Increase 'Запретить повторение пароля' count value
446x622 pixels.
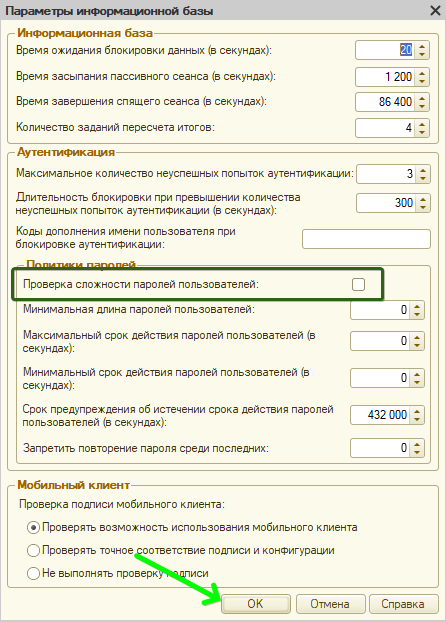click(417, 444)
